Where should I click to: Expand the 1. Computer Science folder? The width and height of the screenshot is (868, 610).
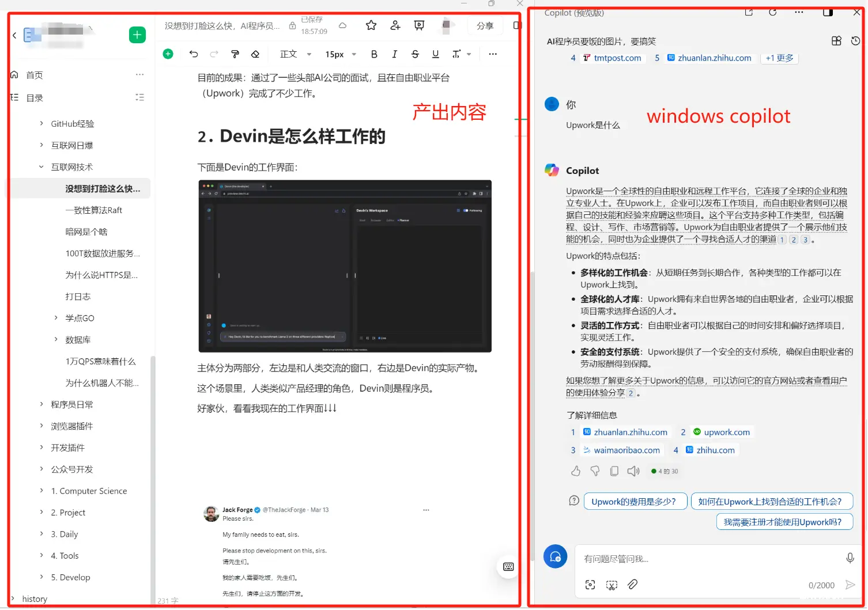pyautogui.click(x=41, y=491)
